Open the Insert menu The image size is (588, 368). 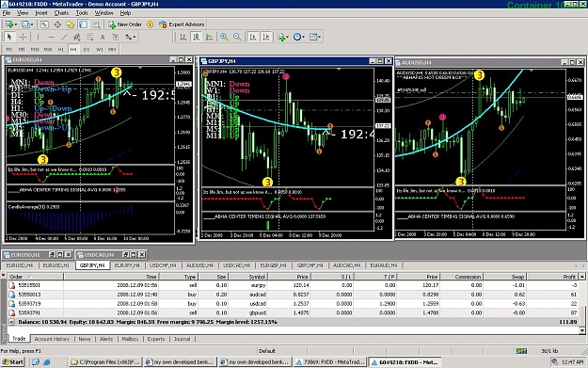(x=41, y=13)
